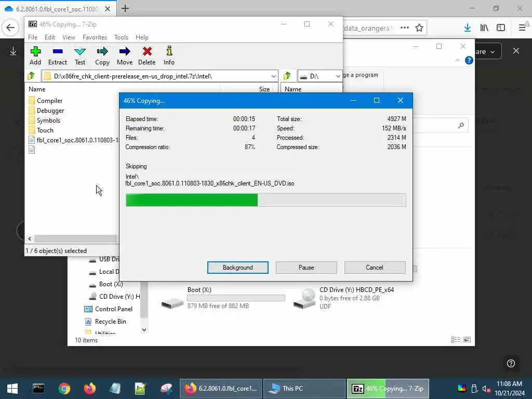This screenshot has width=532, height=399.
Task: Switch to the 7-Zip copying taskbar button
Action: [x=388, y=389]
